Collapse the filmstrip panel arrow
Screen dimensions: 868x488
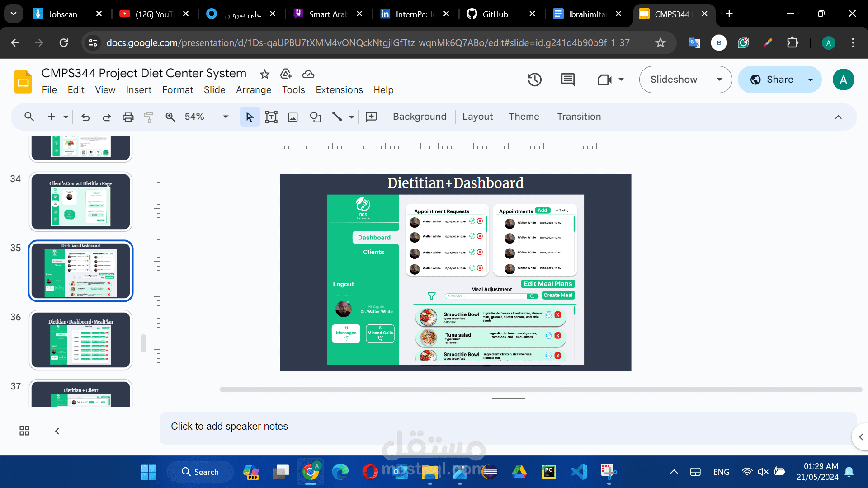57,431
